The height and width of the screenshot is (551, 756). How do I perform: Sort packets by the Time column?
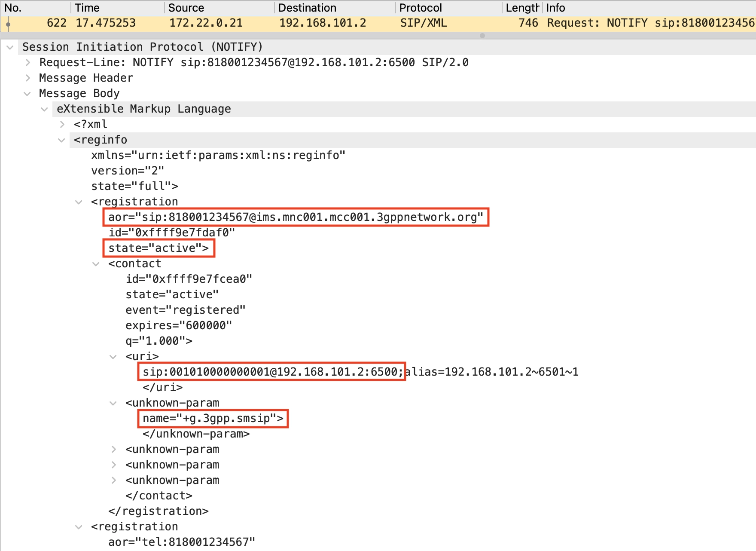click(87, 8)
